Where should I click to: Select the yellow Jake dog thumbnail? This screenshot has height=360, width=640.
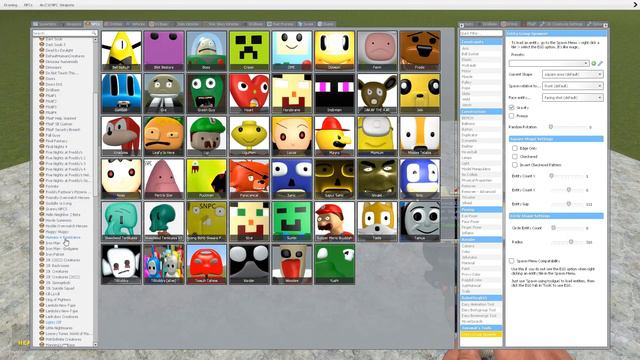(420, 93)
